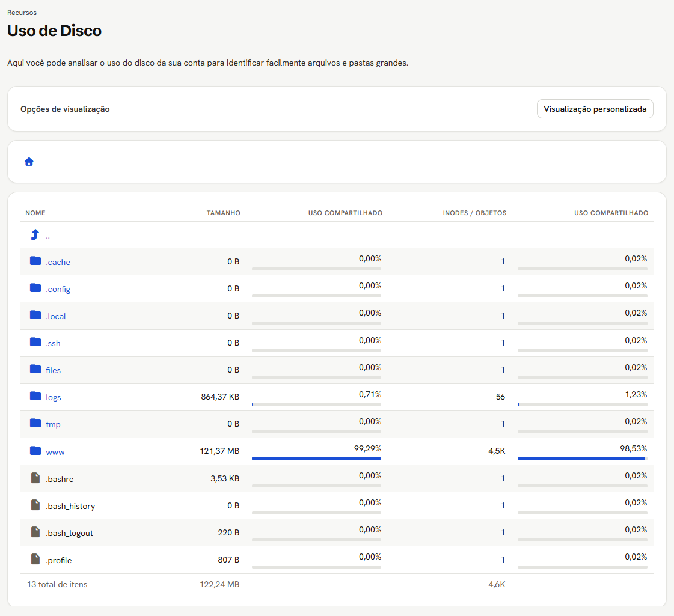Click the 864,37 KB size value
Screen dimensions: 674x616
pos(220,397)
